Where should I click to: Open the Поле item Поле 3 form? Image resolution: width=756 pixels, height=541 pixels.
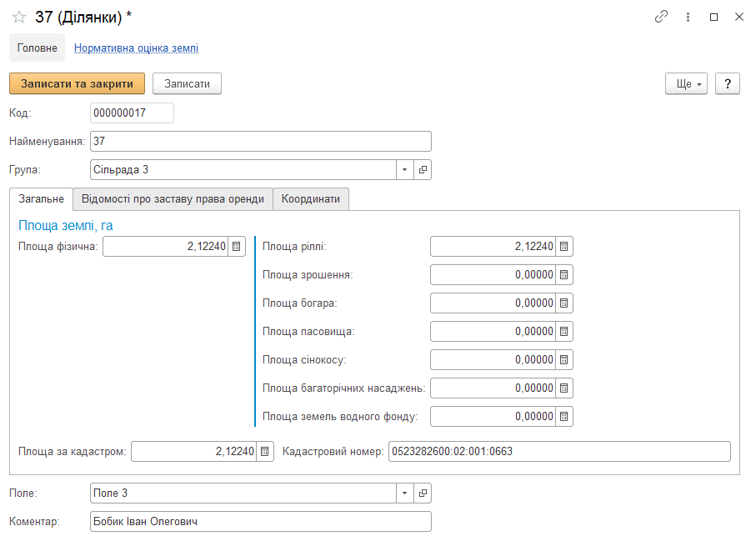click(423, 493)
